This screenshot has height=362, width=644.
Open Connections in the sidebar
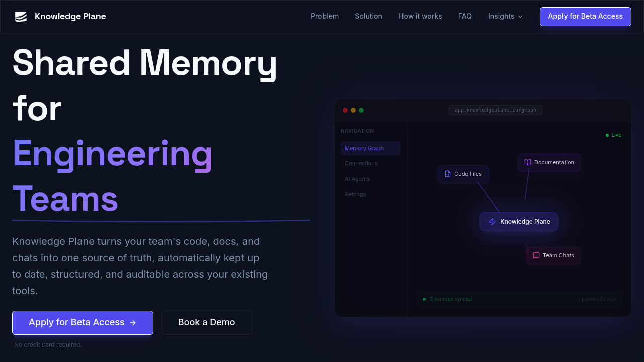[361, 163]
